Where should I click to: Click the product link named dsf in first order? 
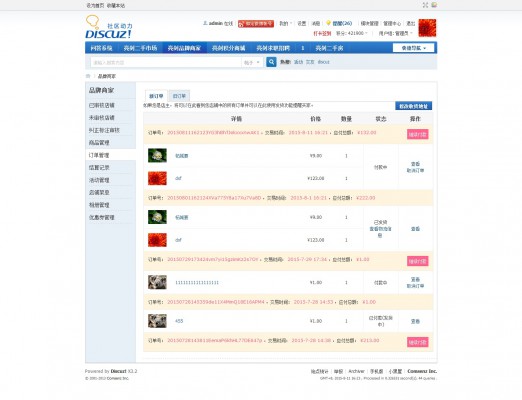point(178,178)
